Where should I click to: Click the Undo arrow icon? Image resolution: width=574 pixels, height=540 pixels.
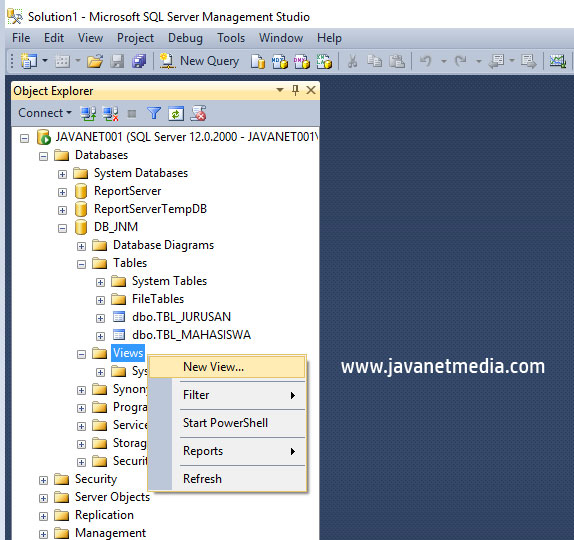tap(425, 61)
